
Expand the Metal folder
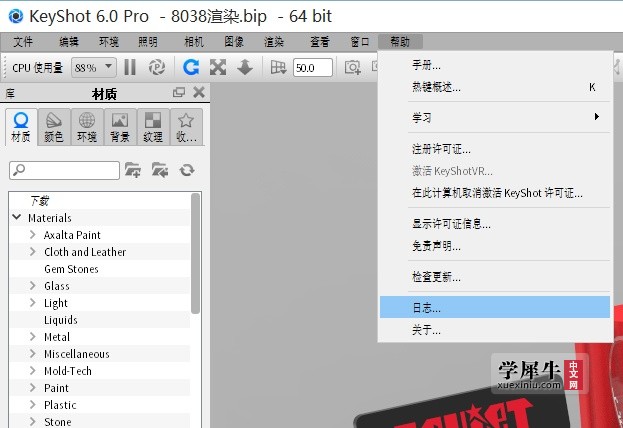pos(33,337)
